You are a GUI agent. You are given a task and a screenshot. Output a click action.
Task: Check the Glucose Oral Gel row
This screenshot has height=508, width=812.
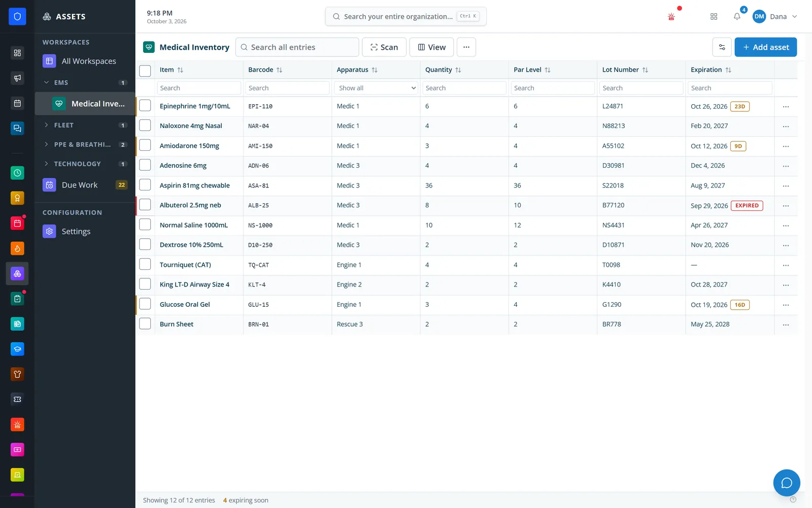pyautogui.click(x=145, y=304)
